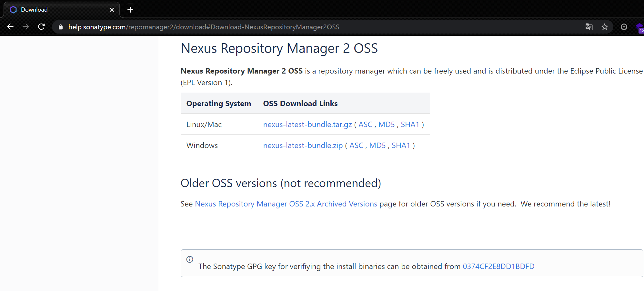Image resolution: width=644 pixels, height=291 pixels.
Task: Open MD5 checksum for Windows bundle
Action: pos(377,145)
